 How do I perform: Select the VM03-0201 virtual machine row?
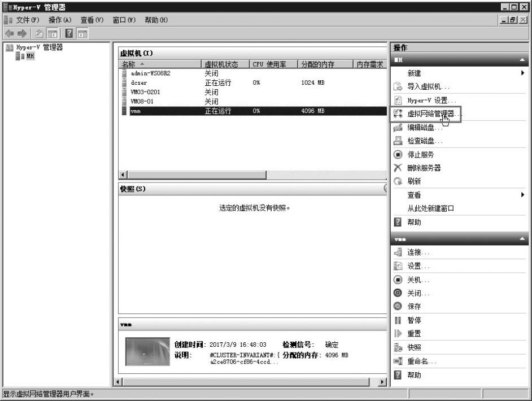pyautogui.click(x=254, y=92)
